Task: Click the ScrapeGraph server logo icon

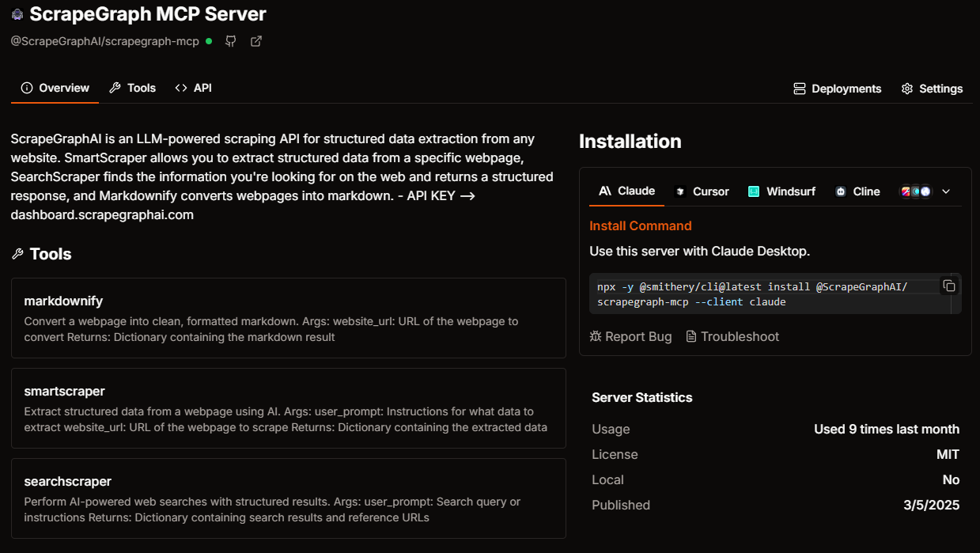Action: click(17, 14)
